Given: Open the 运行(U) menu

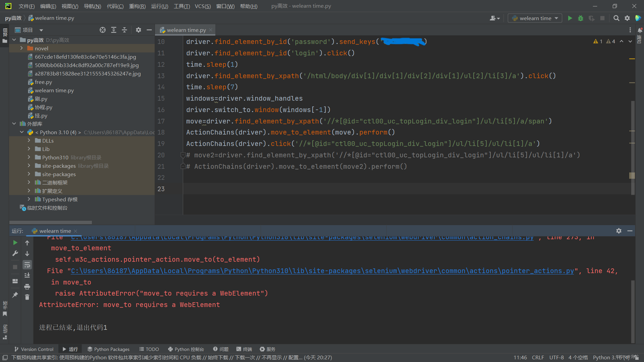Looking at the screenshot, I should pyautogui.click(x=160, y=6).
